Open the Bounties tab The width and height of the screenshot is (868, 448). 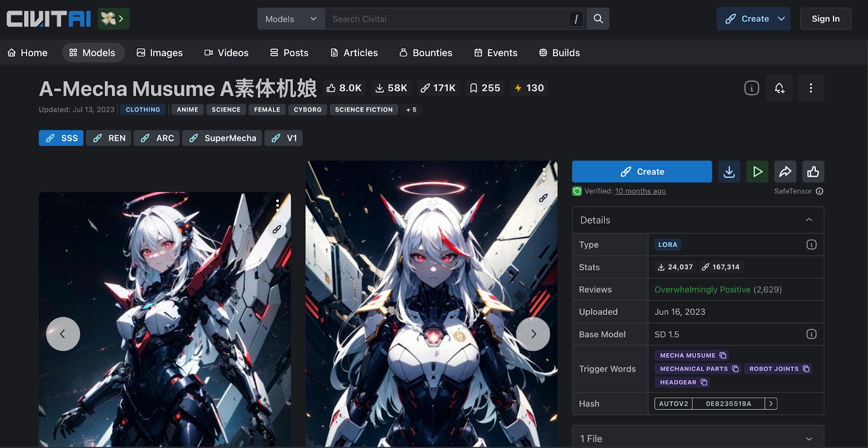click(x=426, y=53)
